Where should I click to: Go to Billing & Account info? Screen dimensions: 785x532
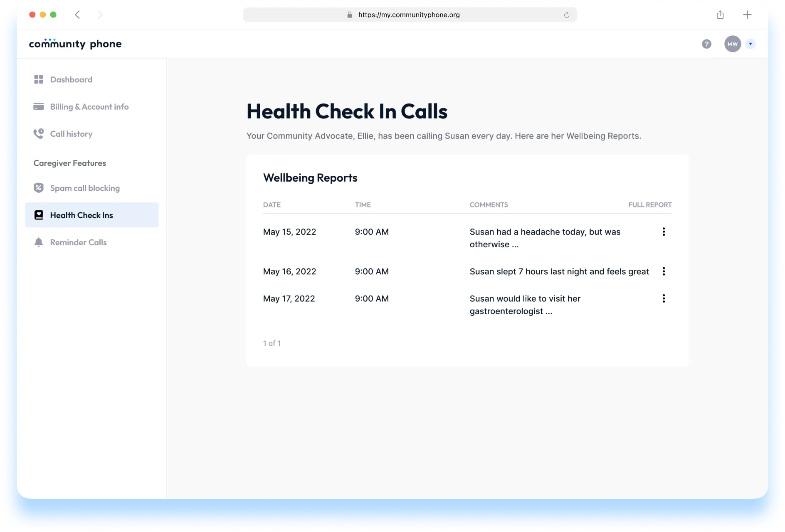(x=89, y=107)
